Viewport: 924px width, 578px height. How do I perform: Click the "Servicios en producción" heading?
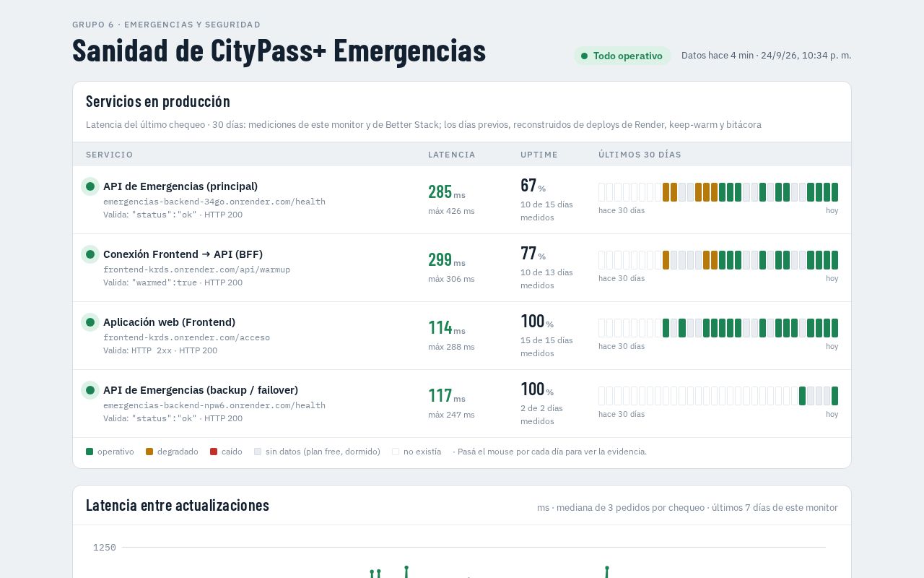[x=158, y=101]
